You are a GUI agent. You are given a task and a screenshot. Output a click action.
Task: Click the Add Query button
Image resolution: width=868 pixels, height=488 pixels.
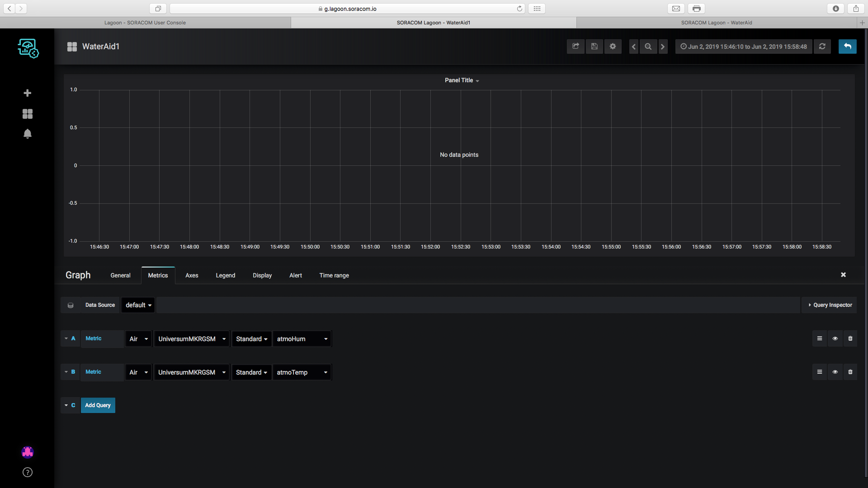[x=98, y=405]
